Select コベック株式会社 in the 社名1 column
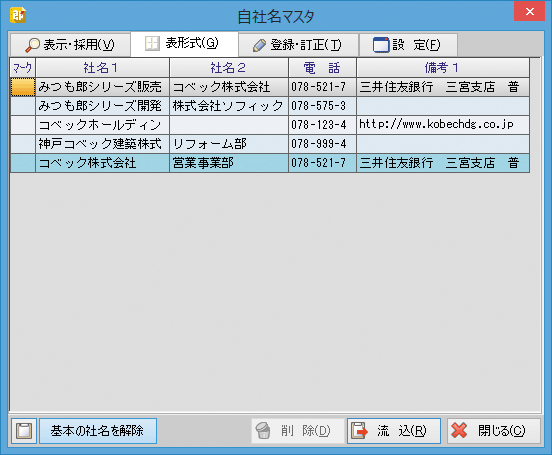552x455 pixels. (102, 163)
